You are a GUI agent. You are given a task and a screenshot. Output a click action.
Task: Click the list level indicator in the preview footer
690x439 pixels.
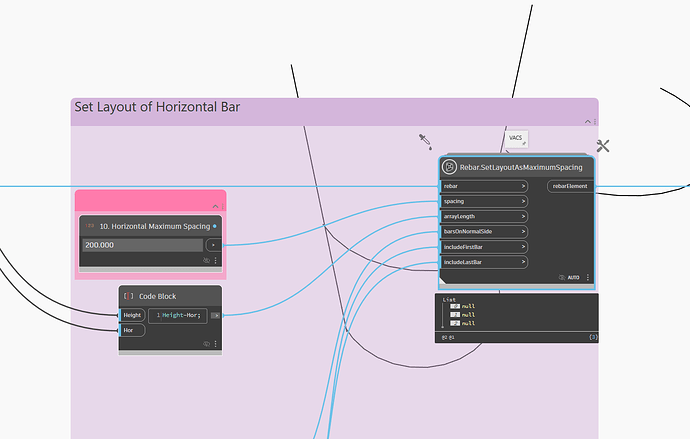coord(448,337)
